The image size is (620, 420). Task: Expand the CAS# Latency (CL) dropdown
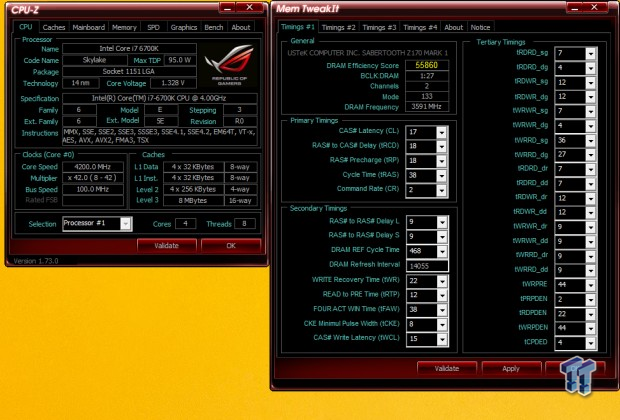pyautogui.click(x=442, y=132)
